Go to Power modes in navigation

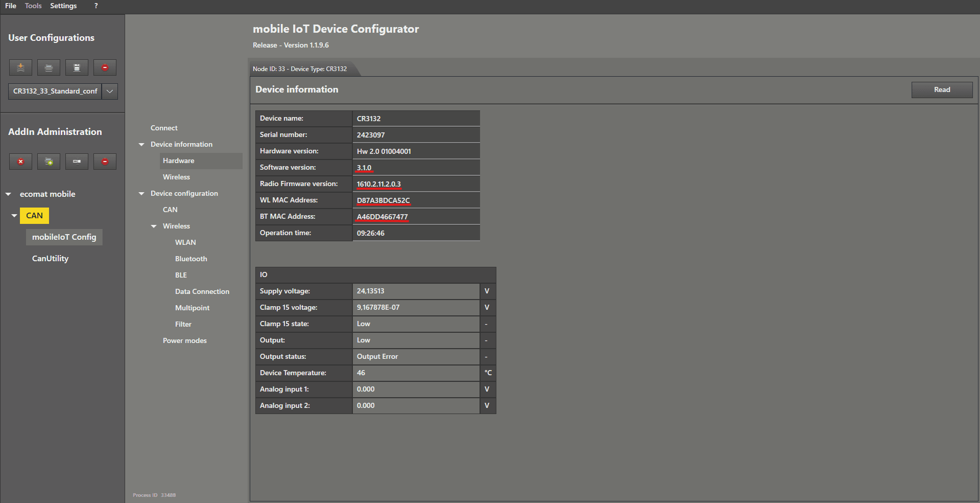pos(185,341)
